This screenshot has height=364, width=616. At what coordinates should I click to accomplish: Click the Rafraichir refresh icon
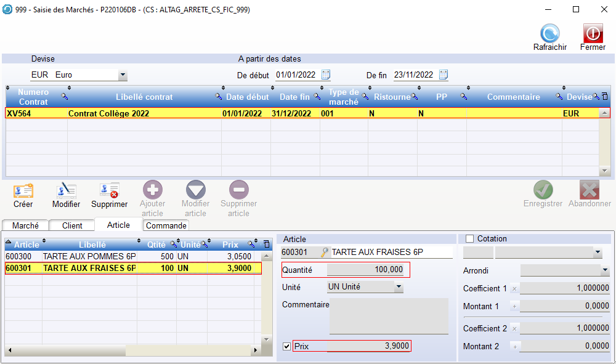tap(549, 33)
